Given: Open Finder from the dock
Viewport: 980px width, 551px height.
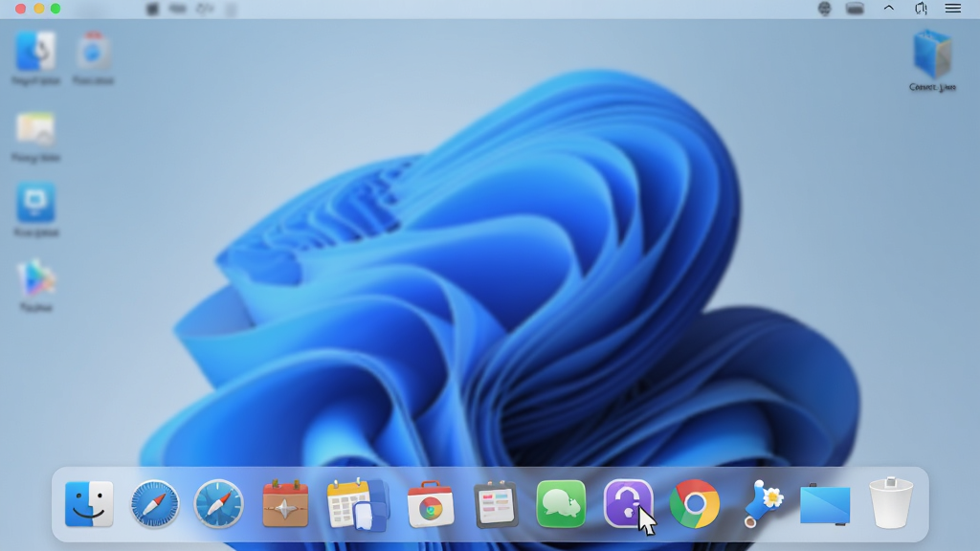Looking at the screenshot, I should point(89,503).
